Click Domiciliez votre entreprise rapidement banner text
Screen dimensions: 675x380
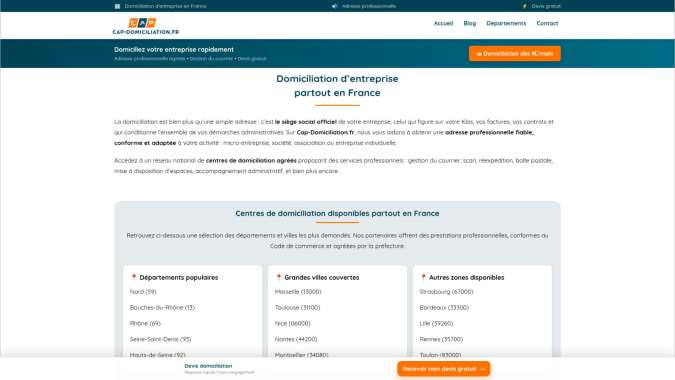tap(174, 49)
